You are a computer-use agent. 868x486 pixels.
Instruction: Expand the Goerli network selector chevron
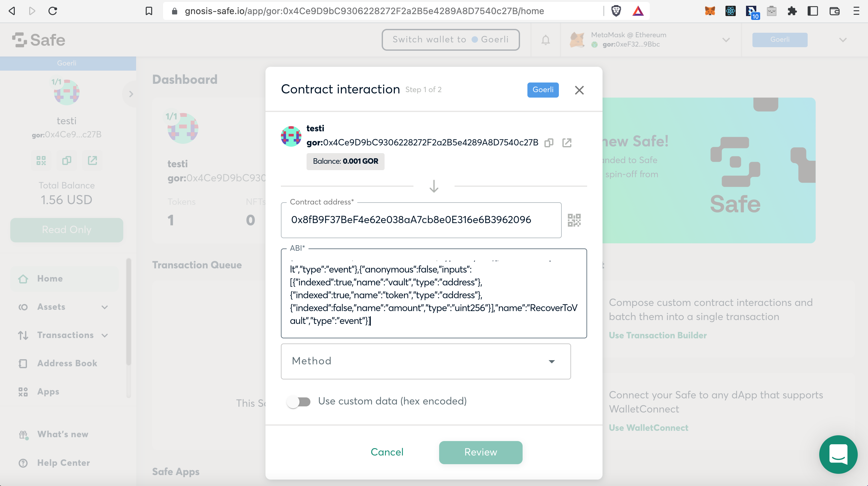(x=843, y=40)
